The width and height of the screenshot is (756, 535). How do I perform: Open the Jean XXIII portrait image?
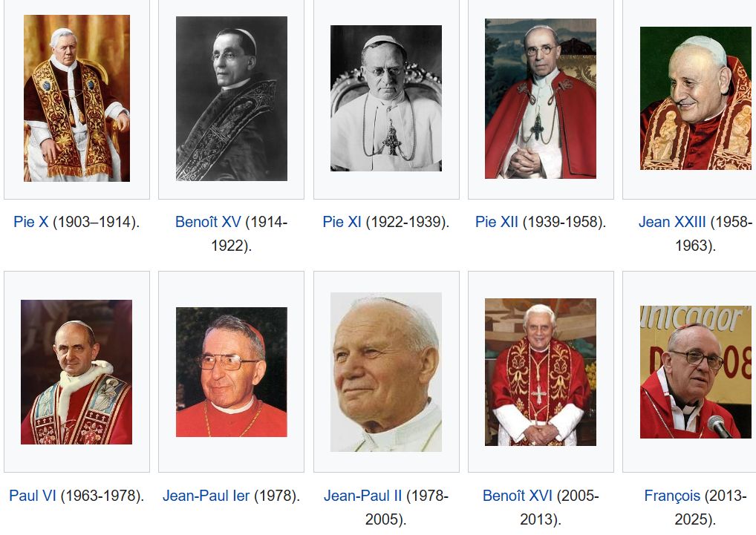(696, 98)
